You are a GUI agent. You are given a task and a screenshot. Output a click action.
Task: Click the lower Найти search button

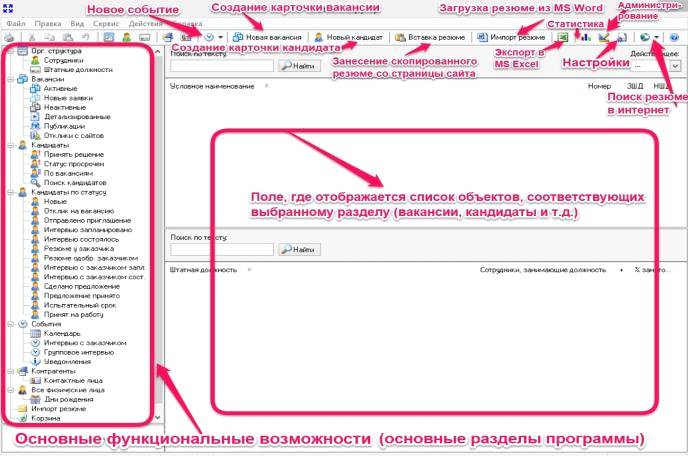(300, 249)
